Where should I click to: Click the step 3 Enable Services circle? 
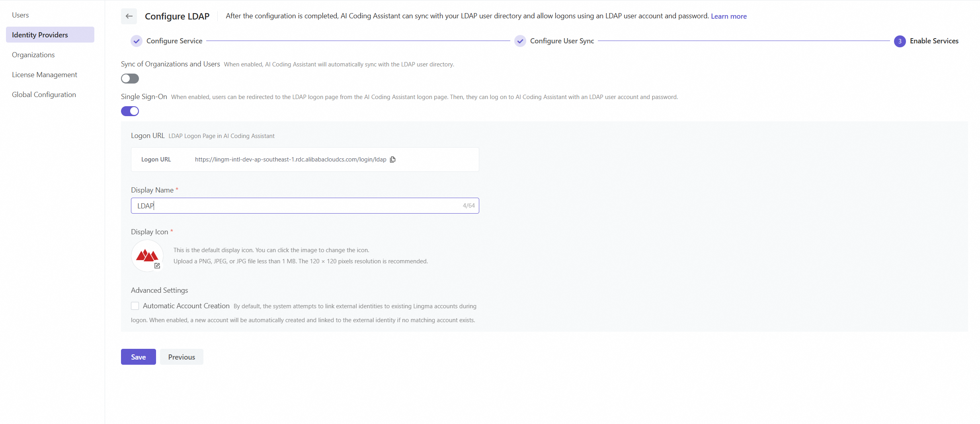900,41
